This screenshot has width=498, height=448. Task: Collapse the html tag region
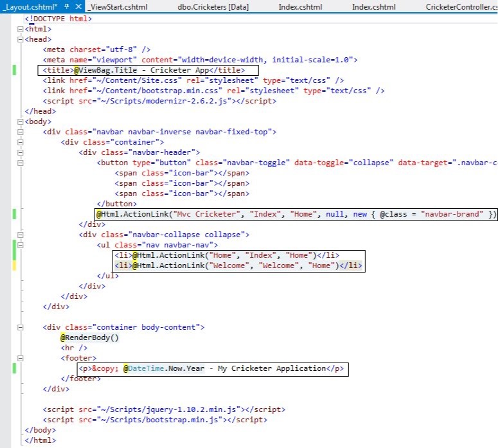point(21,29)
